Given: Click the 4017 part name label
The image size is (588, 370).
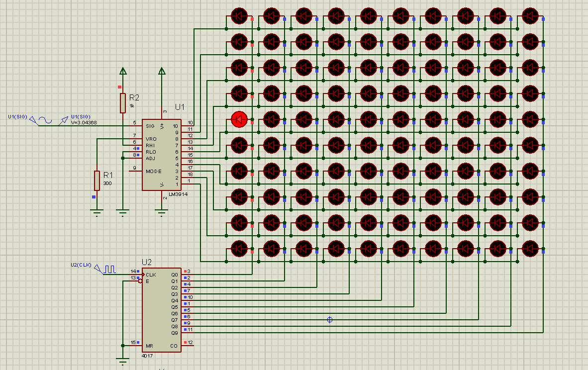Looking at the screenshot, I should point(147,356).
